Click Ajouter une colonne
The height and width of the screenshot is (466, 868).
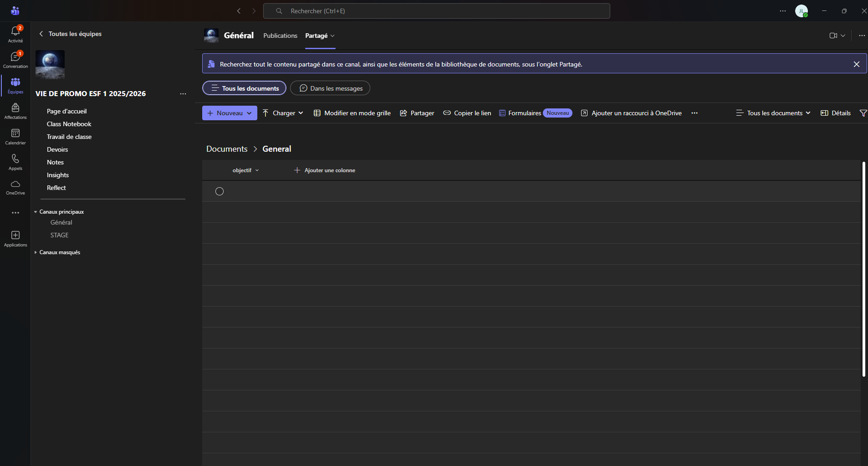point(325,170)
